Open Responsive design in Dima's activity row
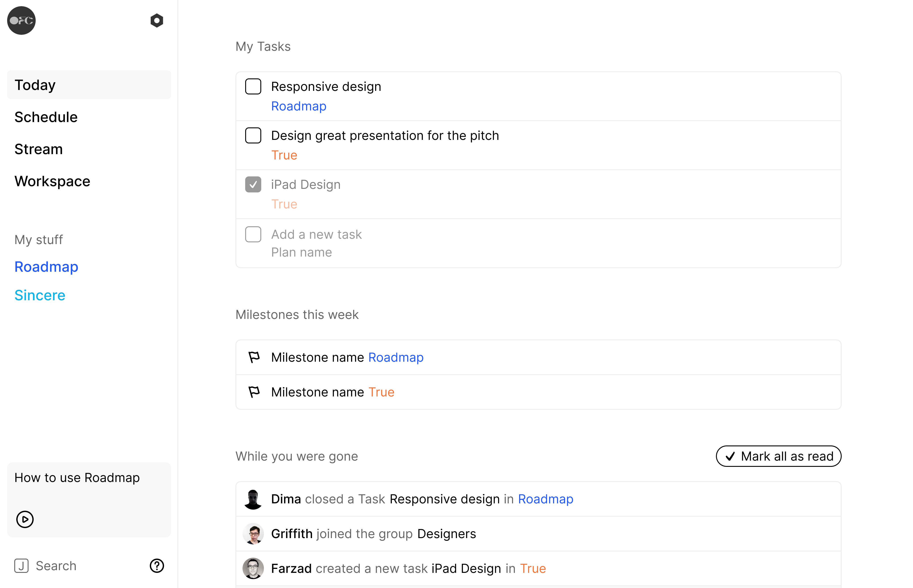The width and height of the screenshot is (913, 588). coord(445,499)
